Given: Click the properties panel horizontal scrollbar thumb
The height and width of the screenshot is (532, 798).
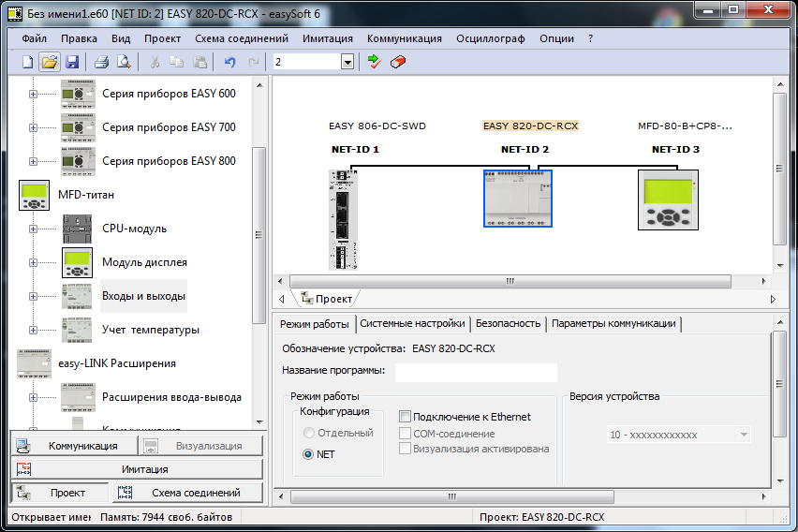Looking at the screenshot, I should point(452,496).
